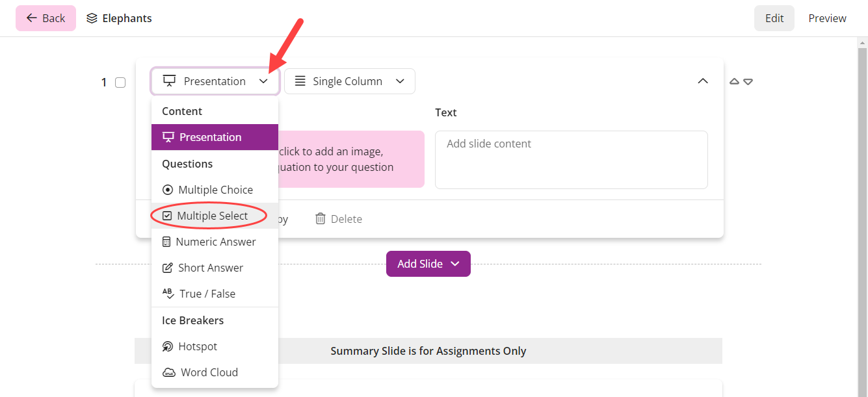Select Multiple Select from the dropdown menu
Screen dimensions: 868x397
(x=208, y=215)
